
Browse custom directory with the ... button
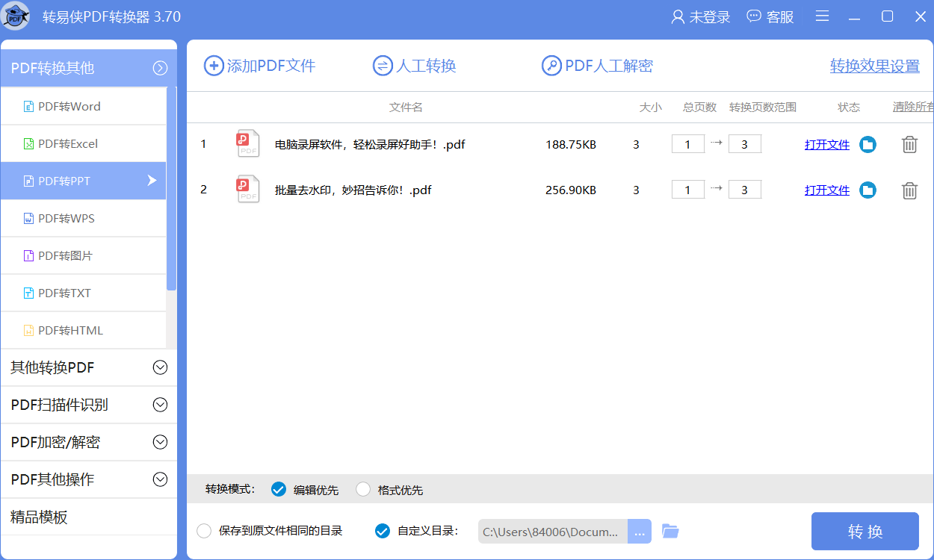tap(640, 532)
